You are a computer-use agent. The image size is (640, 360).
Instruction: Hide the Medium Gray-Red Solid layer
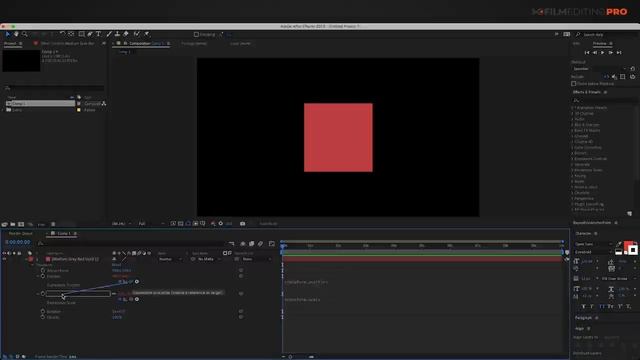4,259
